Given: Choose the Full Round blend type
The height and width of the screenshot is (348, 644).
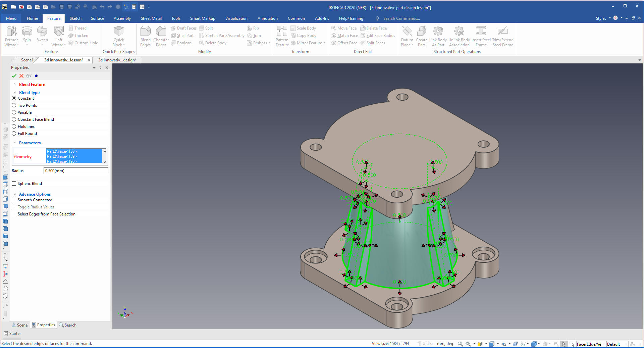Looking at the screenshot, I should [14, 134].
